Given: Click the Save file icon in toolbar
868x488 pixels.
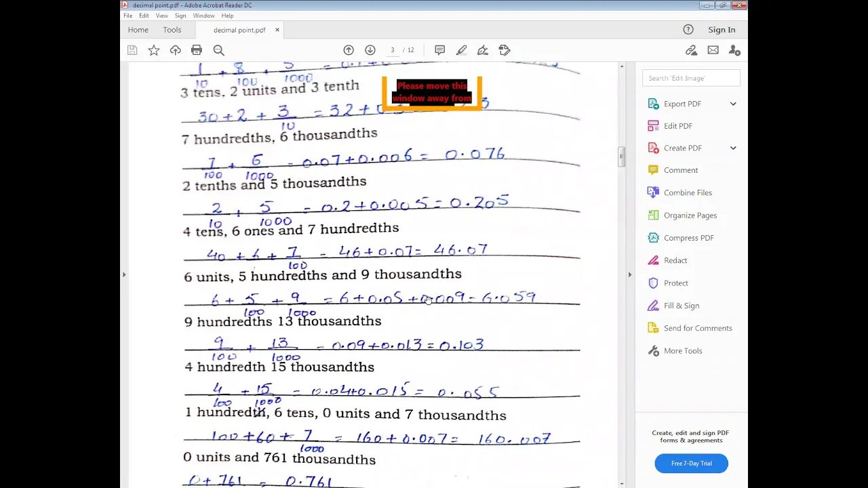Looking at the screenshot, I should coord(132,50).
